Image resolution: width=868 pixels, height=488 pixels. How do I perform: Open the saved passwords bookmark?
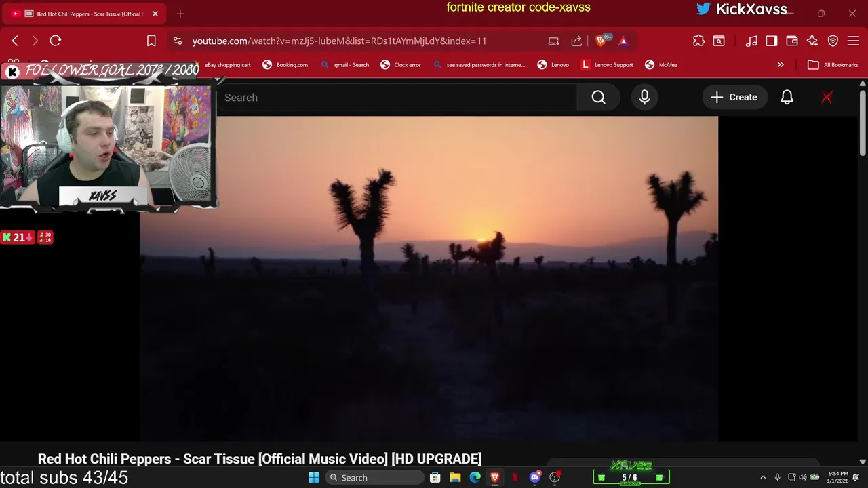[x=479, y=65]
